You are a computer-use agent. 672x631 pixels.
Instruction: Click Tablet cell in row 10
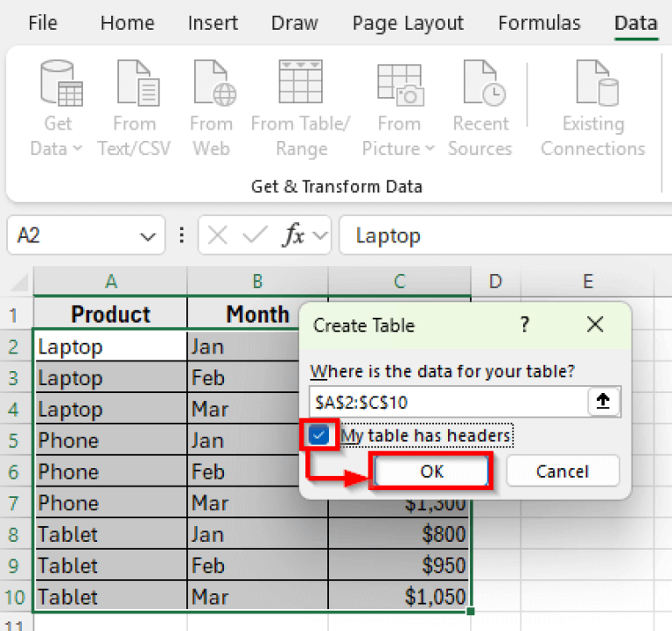110,597
